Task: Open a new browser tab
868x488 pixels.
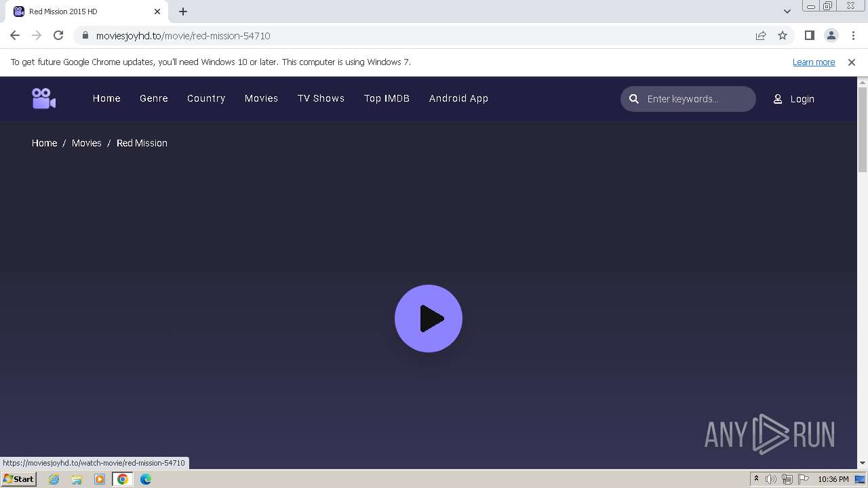Action: (x=183, y=12)
